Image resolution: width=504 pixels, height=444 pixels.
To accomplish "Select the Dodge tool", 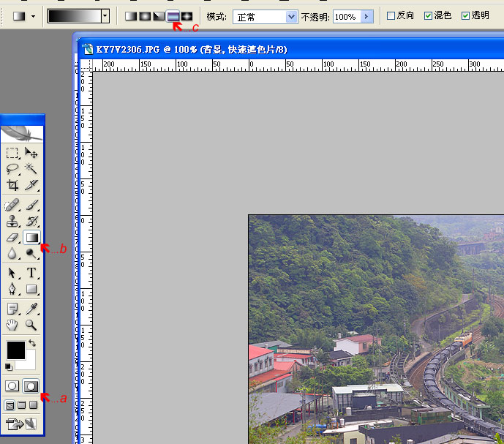I will click(x=31, y=254).
